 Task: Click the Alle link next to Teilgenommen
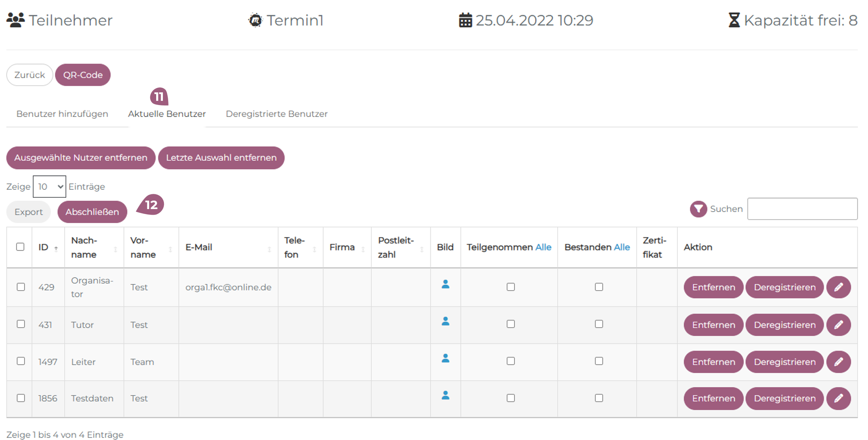pyautogui.click(x=543, y=247)
